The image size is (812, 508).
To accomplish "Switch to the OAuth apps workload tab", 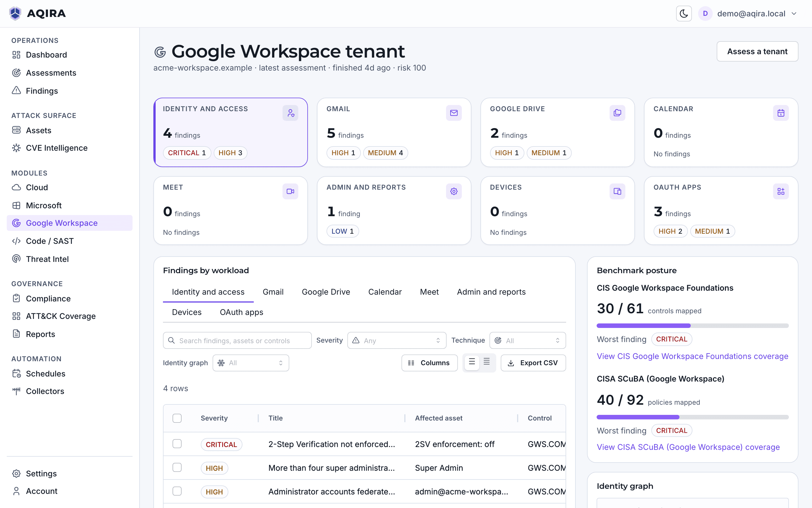I will pyautogui.click(x=241, y=312).
